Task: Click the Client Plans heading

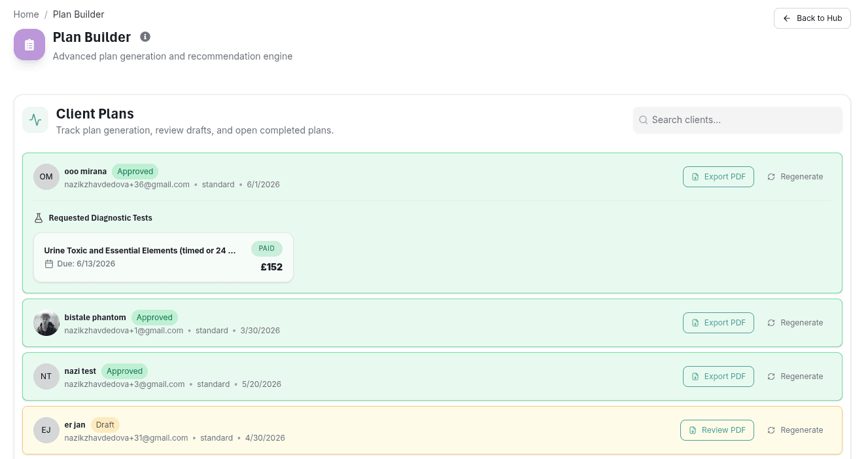Action: pyautogui.click(x=95, y=114)
